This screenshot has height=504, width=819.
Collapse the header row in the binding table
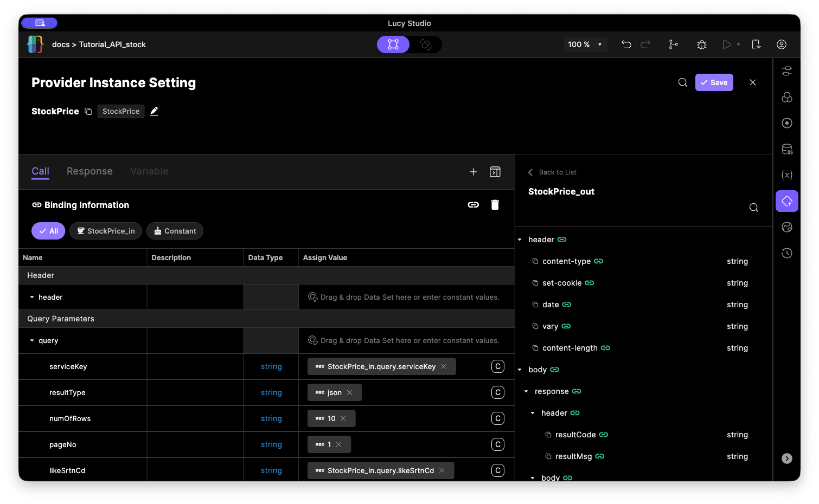(x=32, y=297)
